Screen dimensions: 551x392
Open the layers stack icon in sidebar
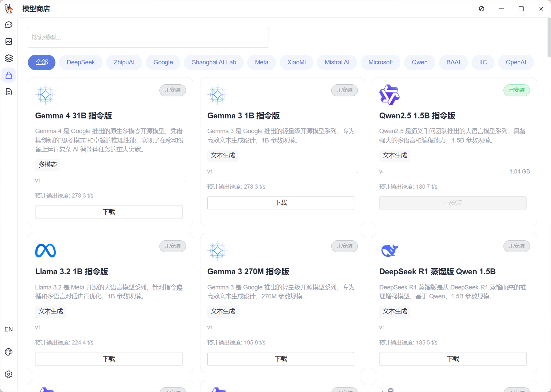pyautogui.click(x=9, y=58)
